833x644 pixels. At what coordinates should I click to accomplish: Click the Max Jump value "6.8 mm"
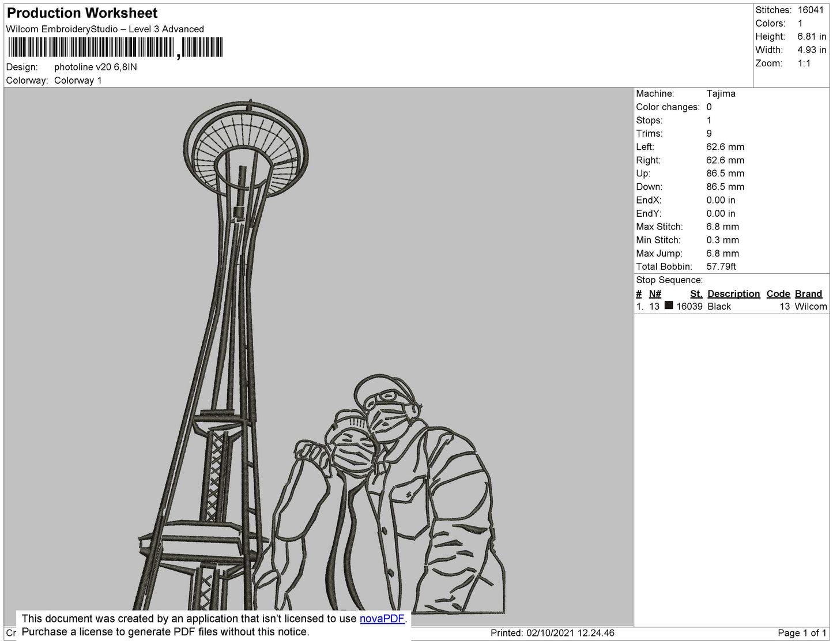[x=722, y=254]
